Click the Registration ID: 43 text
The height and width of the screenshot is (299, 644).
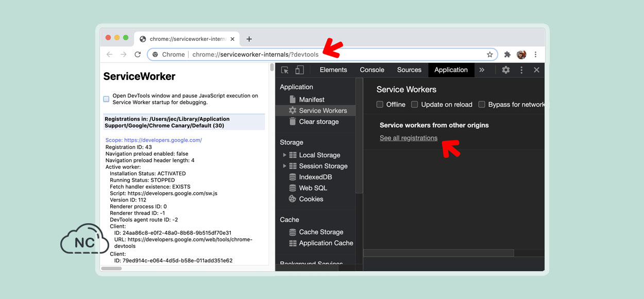129,147
